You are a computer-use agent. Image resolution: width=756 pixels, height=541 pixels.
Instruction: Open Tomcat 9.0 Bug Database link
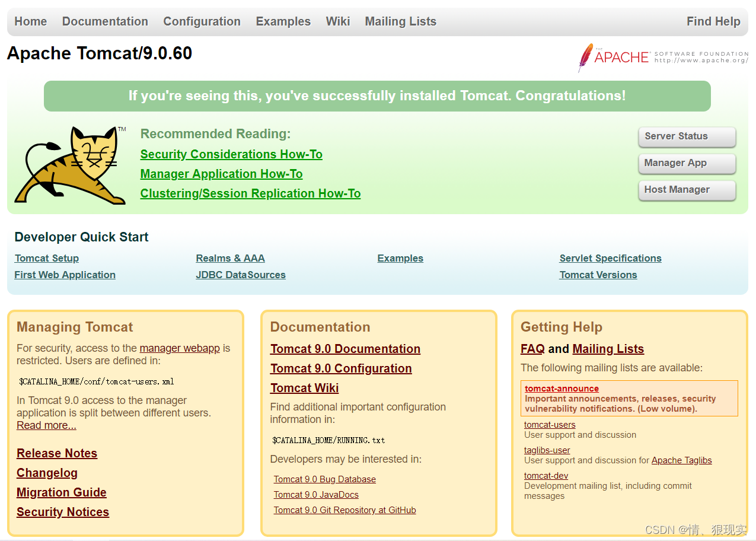pyautogui.click(x=325, y=479)
